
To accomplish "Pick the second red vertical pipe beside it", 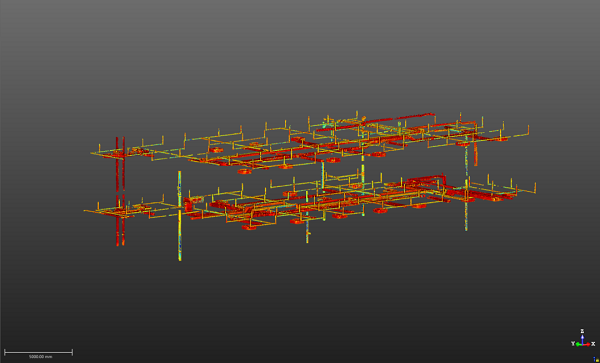I will (123, 190).
